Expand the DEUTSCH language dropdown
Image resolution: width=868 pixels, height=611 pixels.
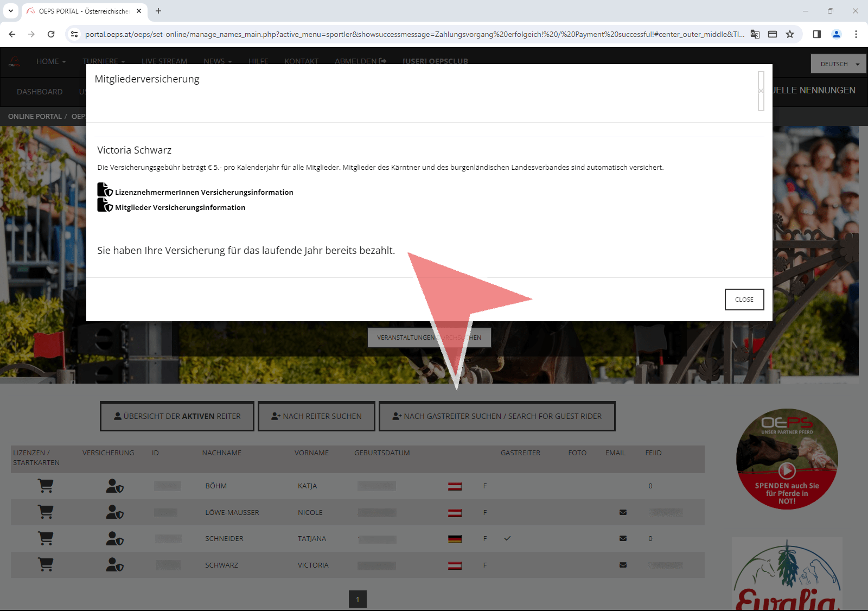coord(839,64)
